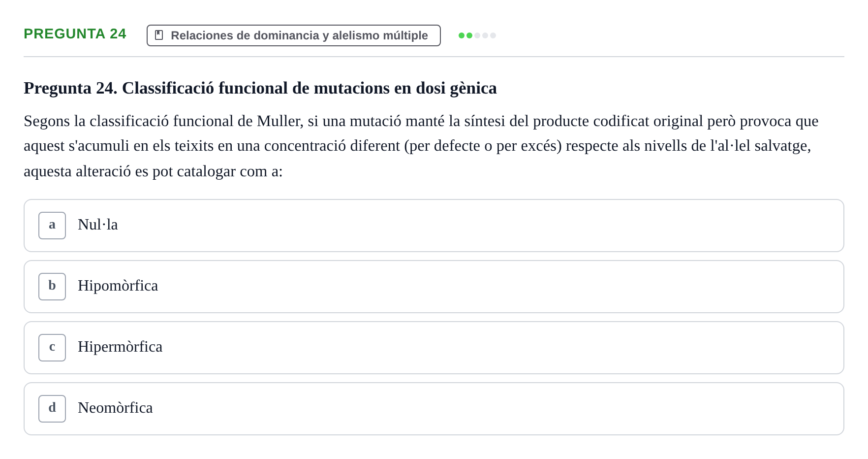Image resolution: width=868 pixels, height=459 pixels.
Task: Select answer option b, Hipomòrfica
Action: (434, 287)
